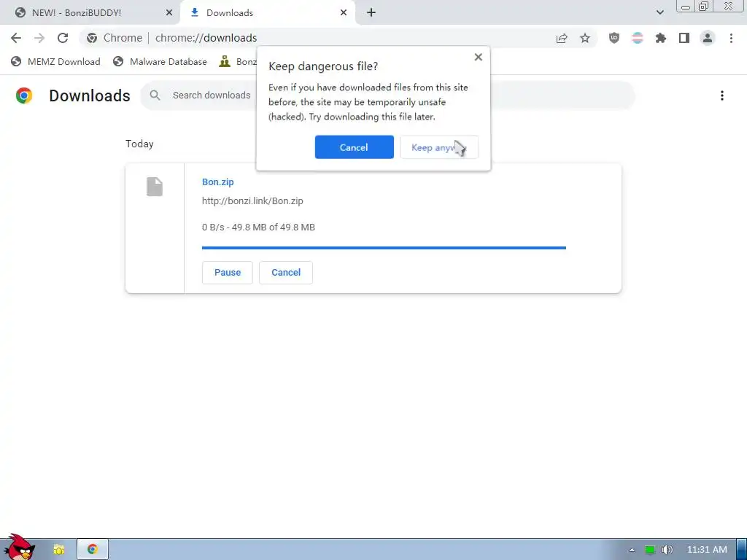Viewport: 747px width, 560px height.
Task: Click the share page icon in address bar
Action: coord(562,38)
